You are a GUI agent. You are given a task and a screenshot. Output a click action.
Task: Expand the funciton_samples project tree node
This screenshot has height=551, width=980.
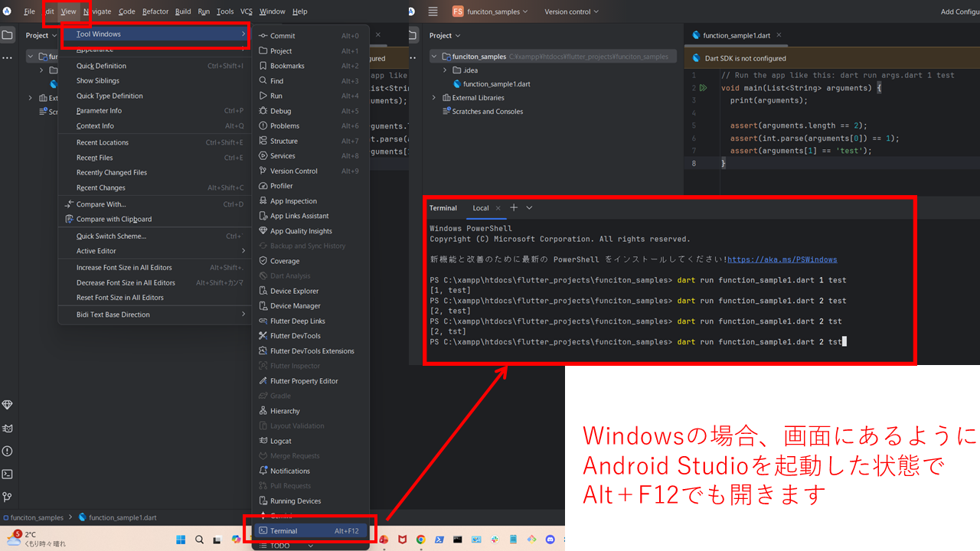[x=433, y=56]
